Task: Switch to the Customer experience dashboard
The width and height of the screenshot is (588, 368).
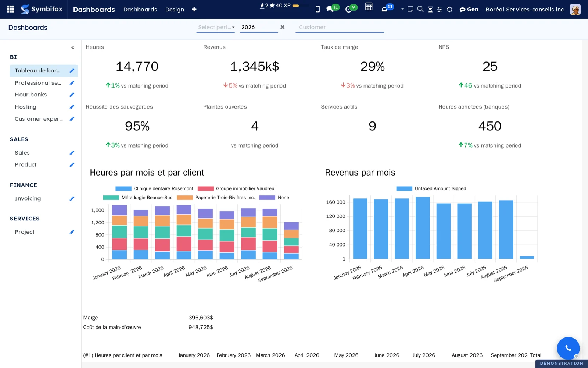Action: click(x=39, y=119)
